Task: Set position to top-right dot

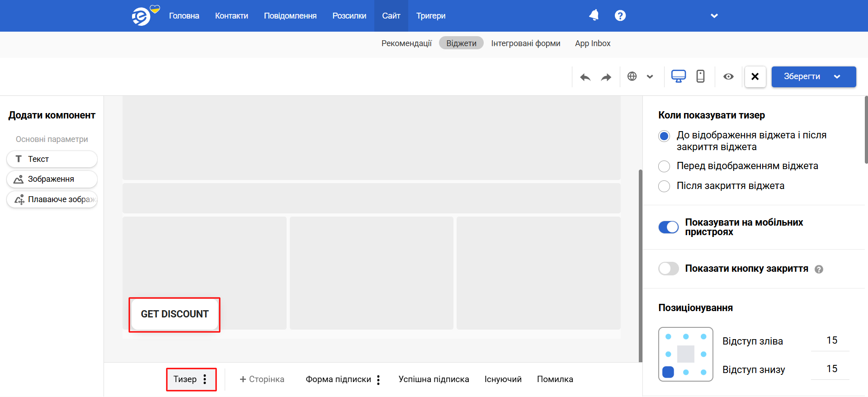Action: coord(703,336)
